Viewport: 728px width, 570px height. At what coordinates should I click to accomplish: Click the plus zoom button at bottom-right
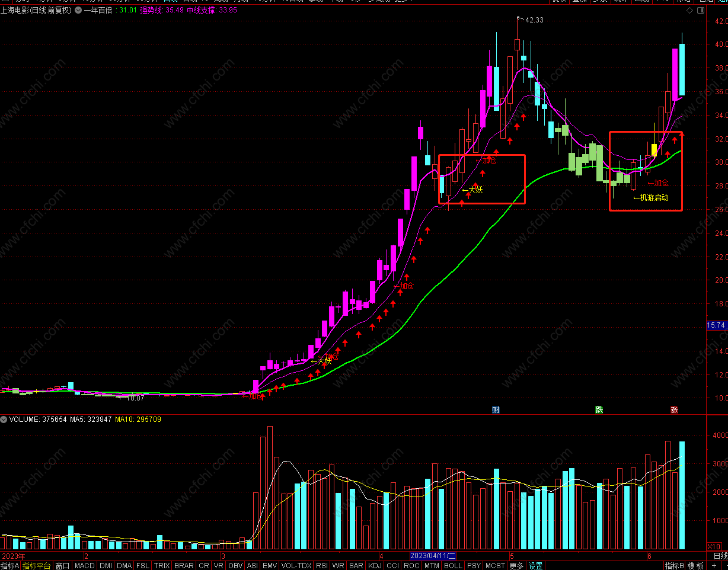coord(714,566)
